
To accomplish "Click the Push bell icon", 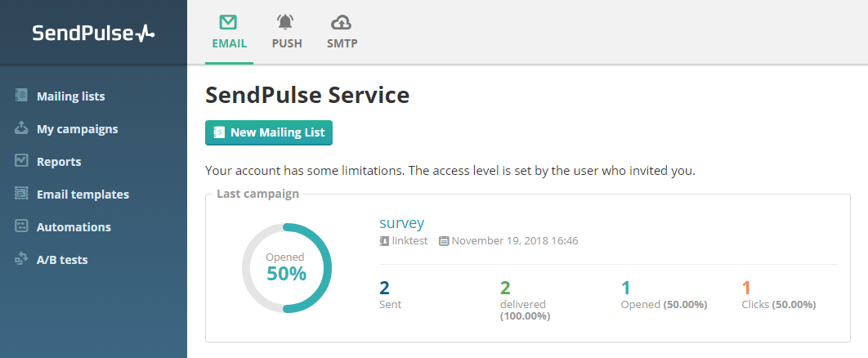I will click(286, 22).
